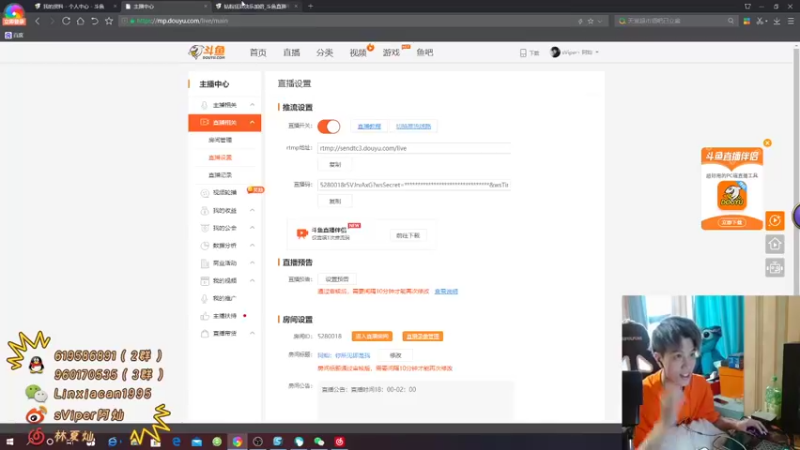Click the Douyu logo in the header
The image size is (800, 450).
click(x=207, y=52)
